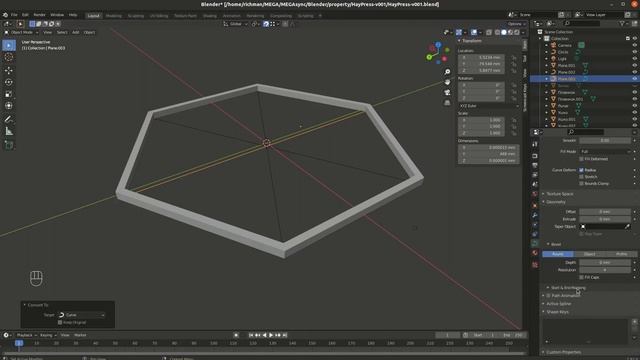Open the Edit menu
Viewport: 640px width, 360px height.
click(25, 15)
